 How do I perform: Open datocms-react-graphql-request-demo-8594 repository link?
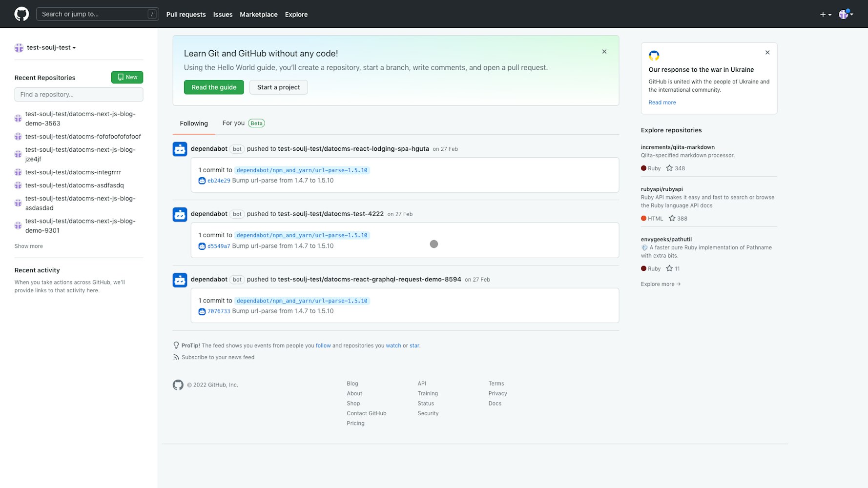point(370,280)
